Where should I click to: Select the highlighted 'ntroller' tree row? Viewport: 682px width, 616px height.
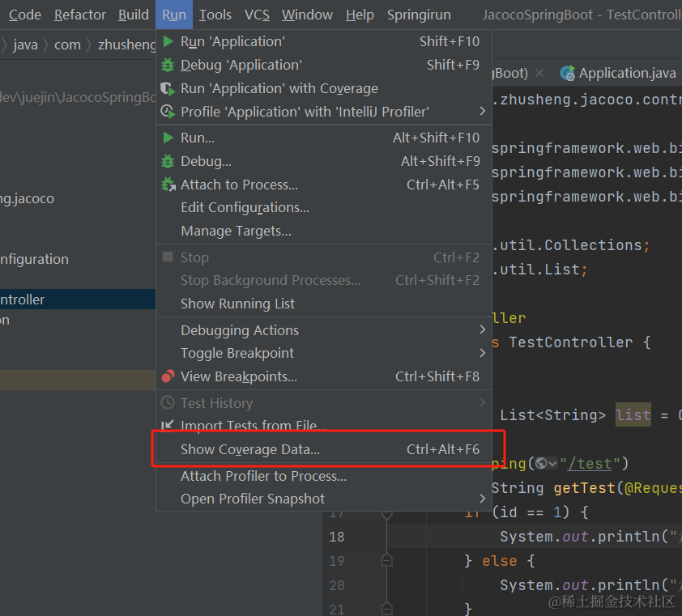[x=78, y=299]
